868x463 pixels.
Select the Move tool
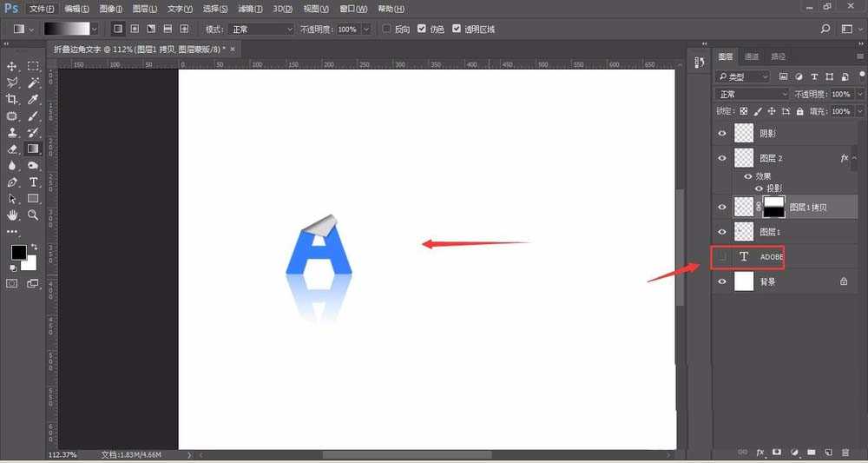pyautogui.click(x=12, y=67)
